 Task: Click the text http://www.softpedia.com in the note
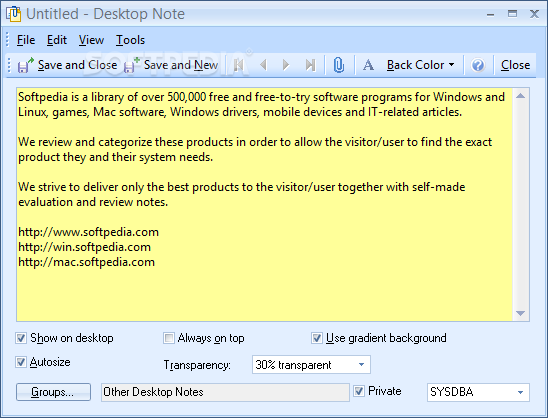(88, 232)
